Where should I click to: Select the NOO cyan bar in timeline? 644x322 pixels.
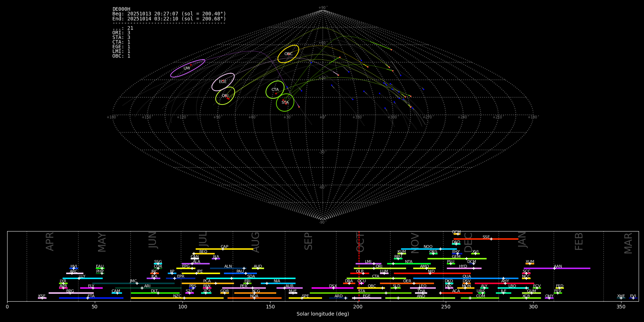point(429,249)
